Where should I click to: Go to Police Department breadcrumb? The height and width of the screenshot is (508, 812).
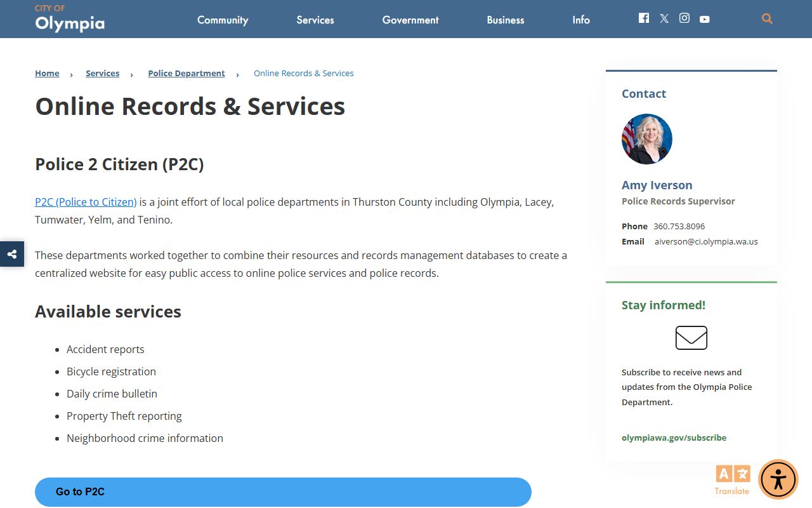point(187,73)
